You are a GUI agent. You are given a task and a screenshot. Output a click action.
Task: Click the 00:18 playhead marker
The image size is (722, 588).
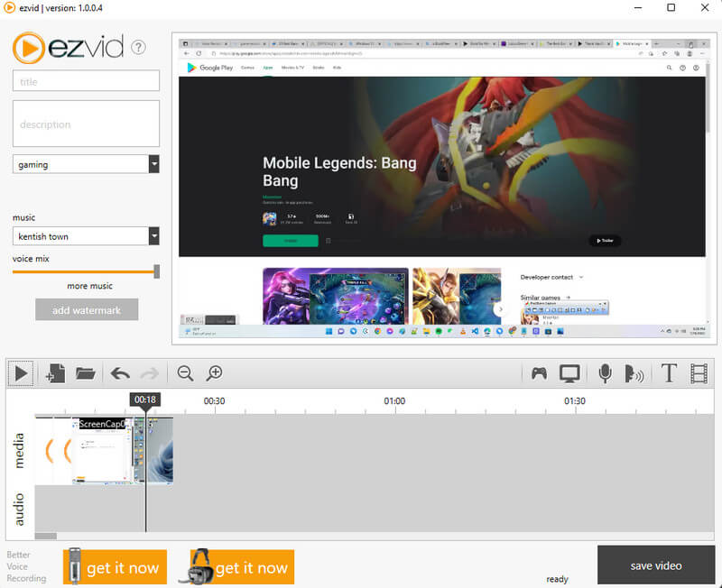(145, 400)
